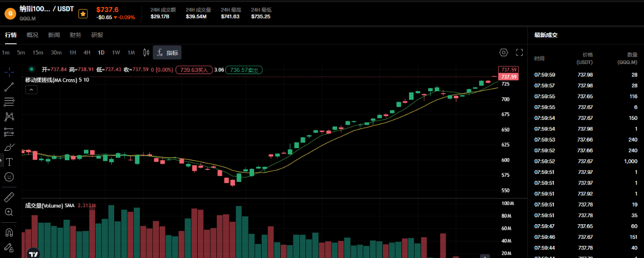Select the trade with quantity 1,000
The height and width of the screenshot is (258, 644).
click(586, 161)
